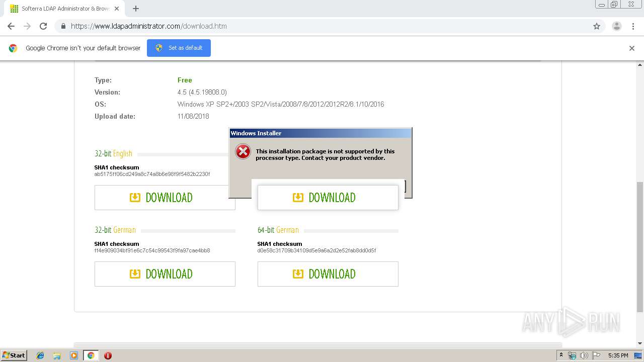
Task: Select the 64-bit German SHA1 checksum value
Action: (x=316, y=250)
